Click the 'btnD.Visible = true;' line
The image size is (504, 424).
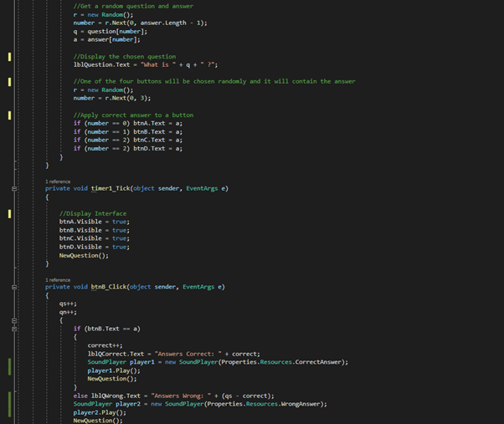tap(95, 247)
